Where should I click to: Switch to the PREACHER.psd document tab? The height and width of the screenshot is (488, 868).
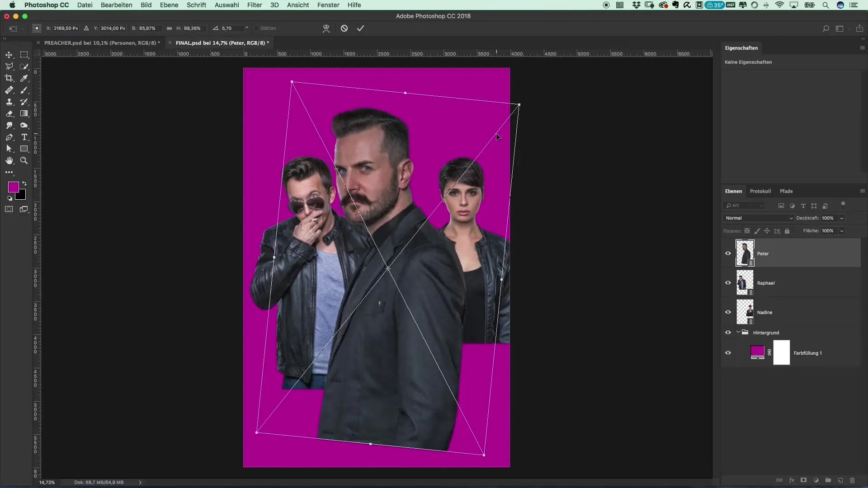click(x=102, y=43)
